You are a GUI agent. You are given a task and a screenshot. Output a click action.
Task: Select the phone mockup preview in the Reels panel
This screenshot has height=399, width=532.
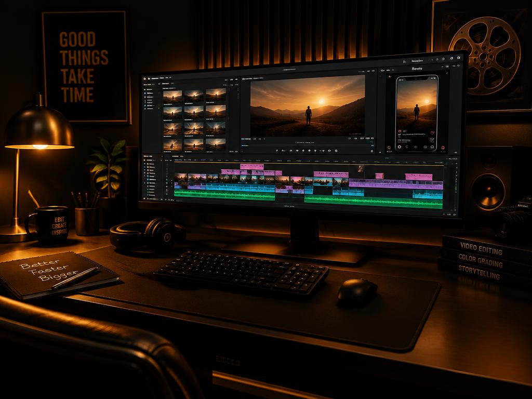pos(417,113)
